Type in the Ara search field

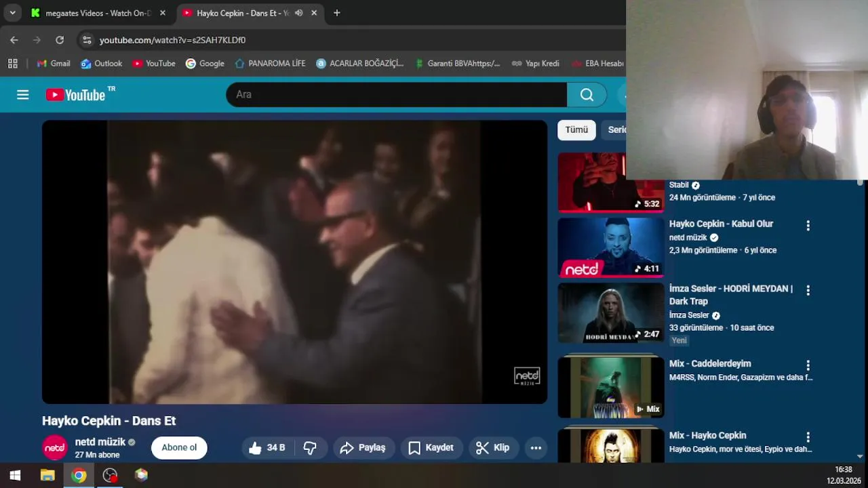(x=397, y=95)
